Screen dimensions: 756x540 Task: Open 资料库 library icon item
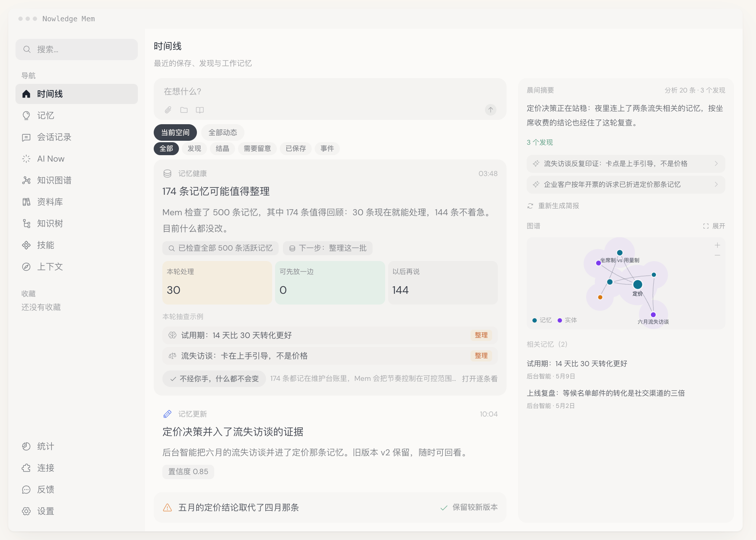[76, 202]
